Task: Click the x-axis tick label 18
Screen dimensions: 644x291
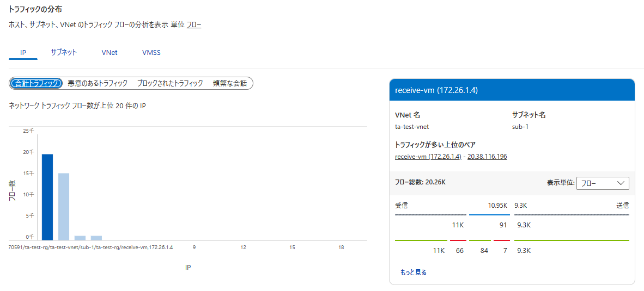Action: coord(341,247)
